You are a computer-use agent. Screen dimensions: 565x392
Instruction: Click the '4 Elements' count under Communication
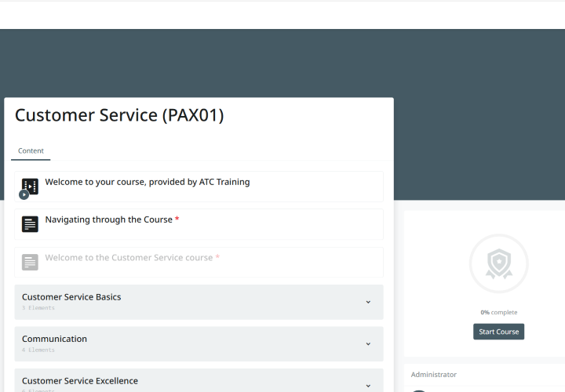(x=38, y=350)
